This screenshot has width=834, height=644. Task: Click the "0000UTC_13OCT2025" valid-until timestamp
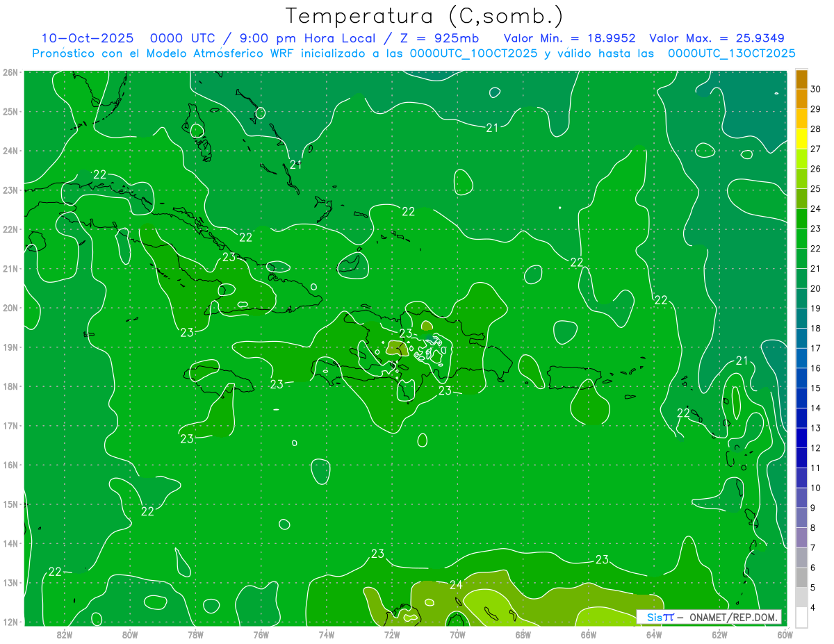tap(732, 53)
